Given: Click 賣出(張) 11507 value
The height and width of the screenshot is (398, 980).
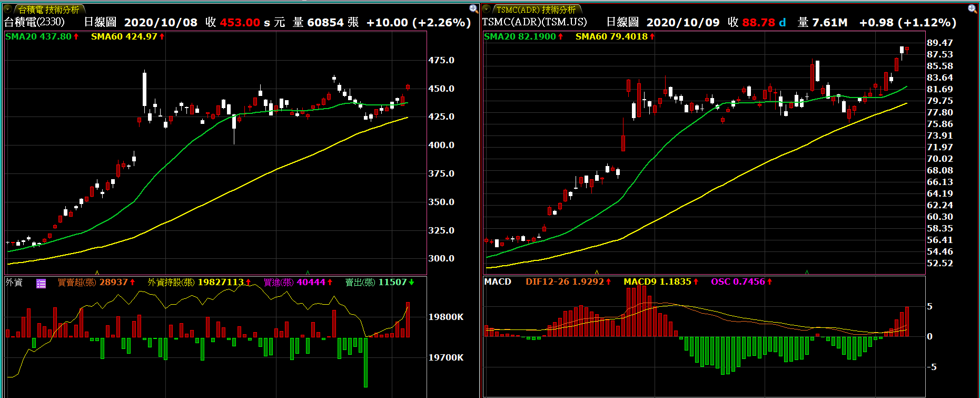Looking at the screenshot, I should 380,283.
